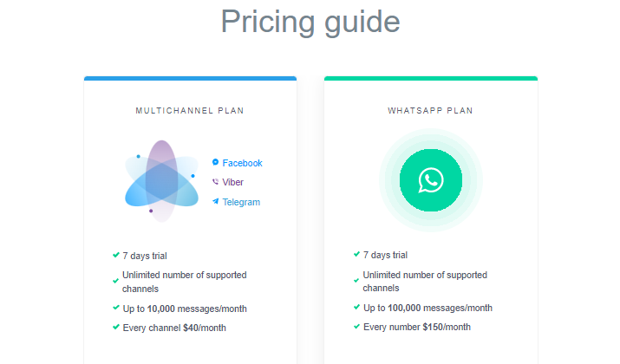Click checkmark next to Every number $150/month

[356, 327]
